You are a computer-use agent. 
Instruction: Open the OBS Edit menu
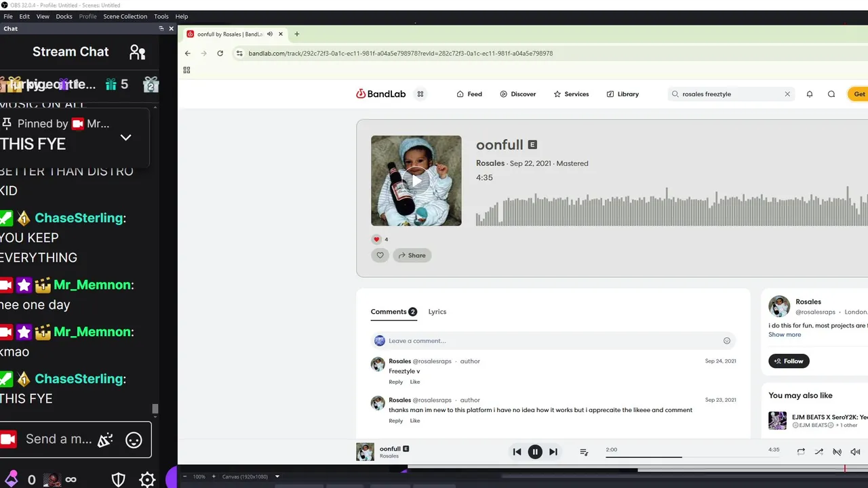(x=24, y=16)
